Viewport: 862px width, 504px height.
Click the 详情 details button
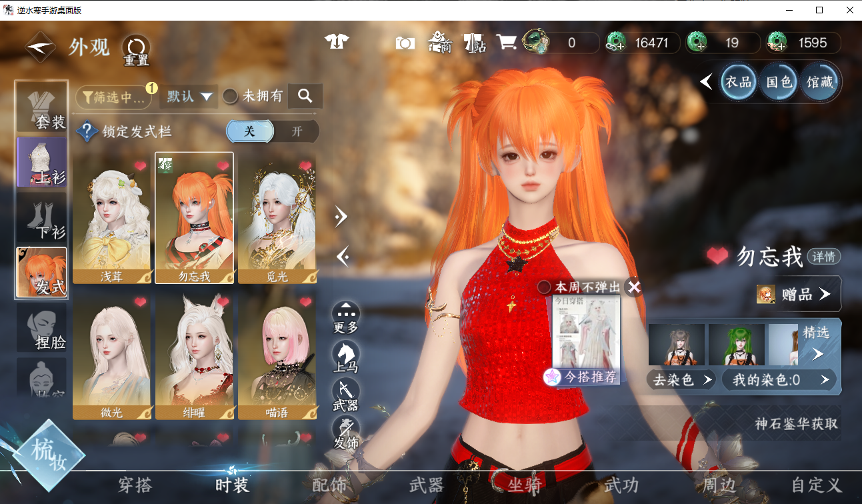coord(824,257)
